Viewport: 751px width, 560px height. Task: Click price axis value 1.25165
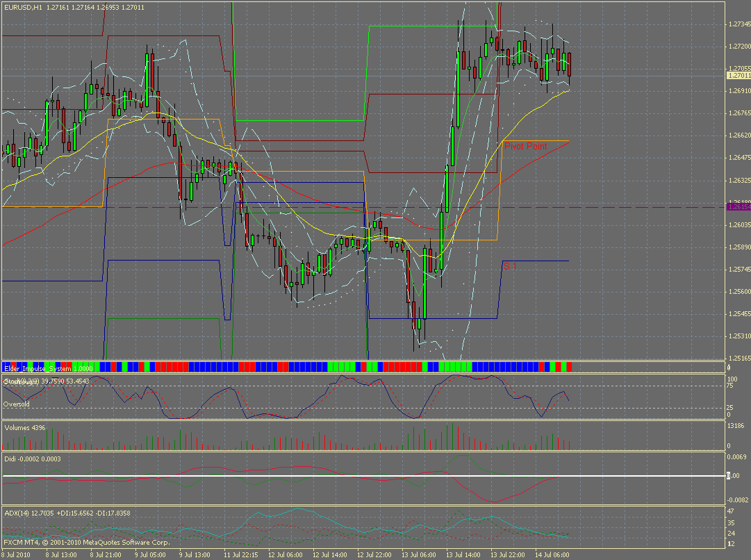[x=739, y=359]
